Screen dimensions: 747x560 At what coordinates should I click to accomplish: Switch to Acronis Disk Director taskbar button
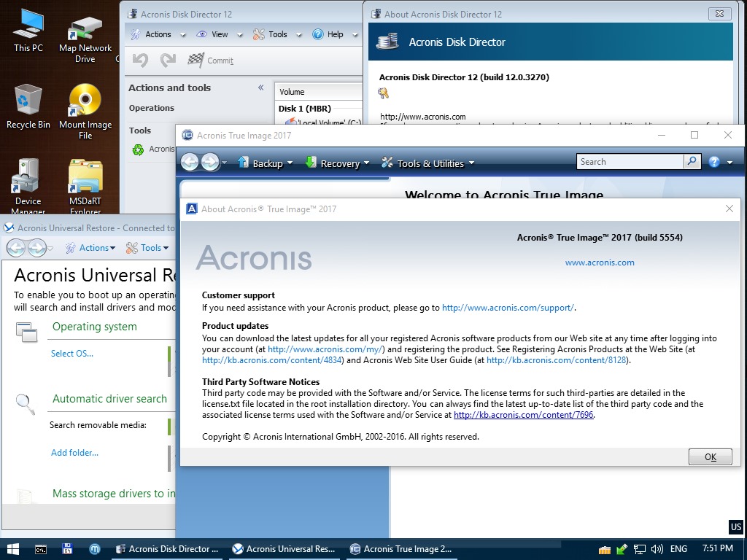tap(167, 549)
